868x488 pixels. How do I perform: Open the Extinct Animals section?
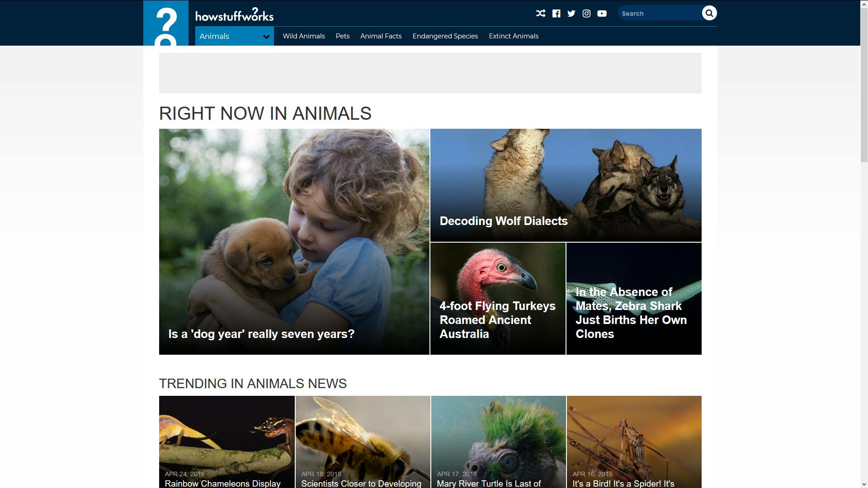tap(513, 36)
